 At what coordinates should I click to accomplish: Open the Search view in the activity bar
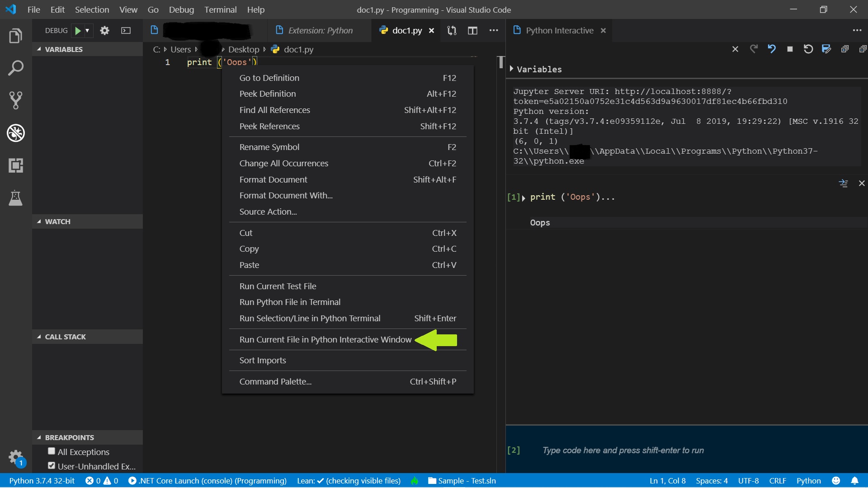(16, 68)
